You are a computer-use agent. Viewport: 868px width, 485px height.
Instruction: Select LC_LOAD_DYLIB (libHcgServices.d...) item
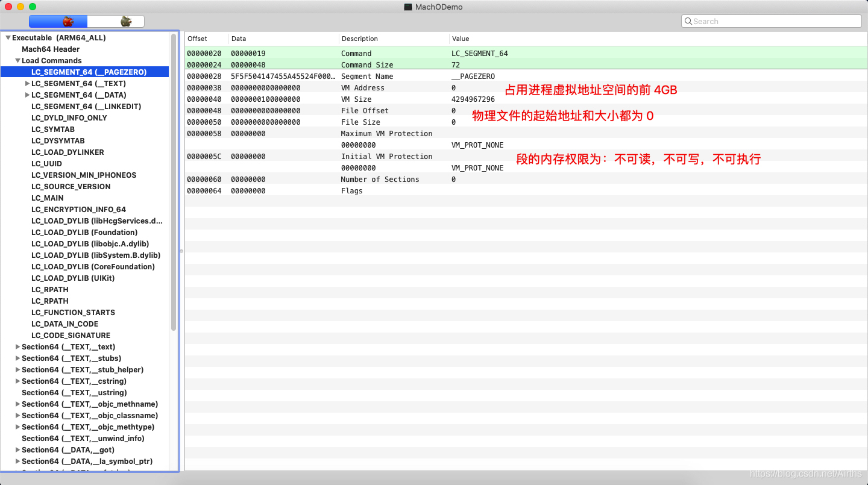[97, 221]
